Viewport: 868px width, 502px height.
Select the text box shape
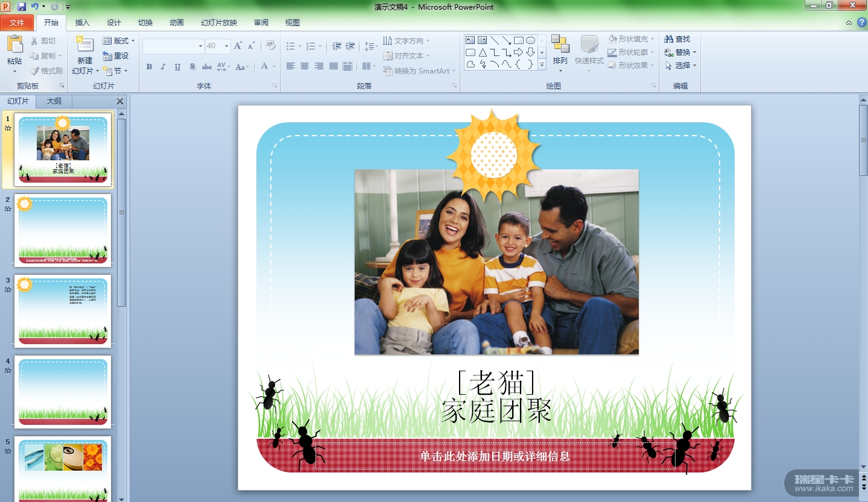470,40
